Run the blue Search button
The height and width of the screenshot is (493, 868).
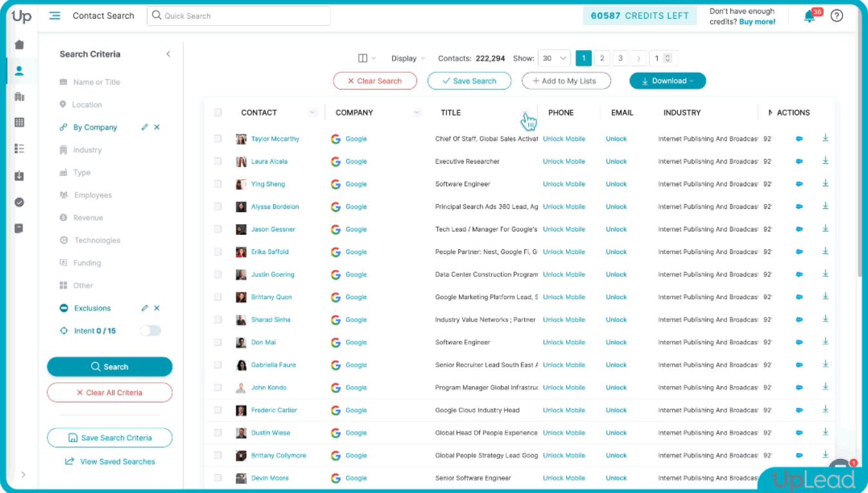(109, 367)
